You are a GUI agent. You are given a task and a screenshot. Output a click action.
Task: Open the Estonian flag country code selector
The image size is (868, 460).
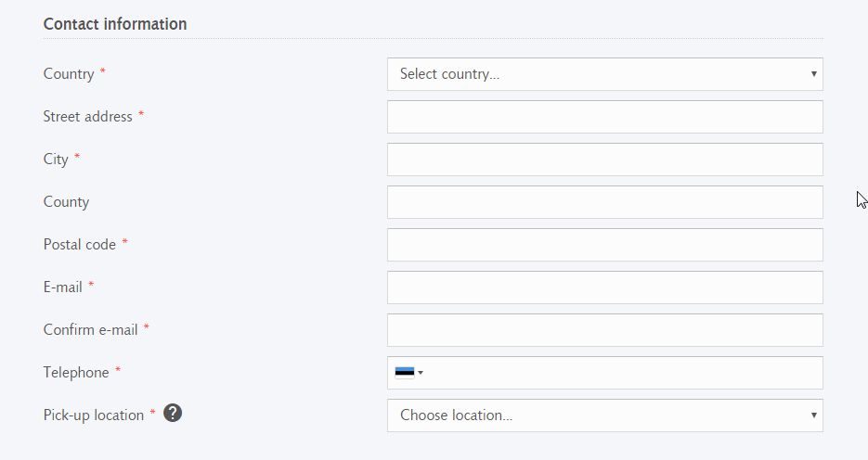pyautogui.click(x=409, y=373)
